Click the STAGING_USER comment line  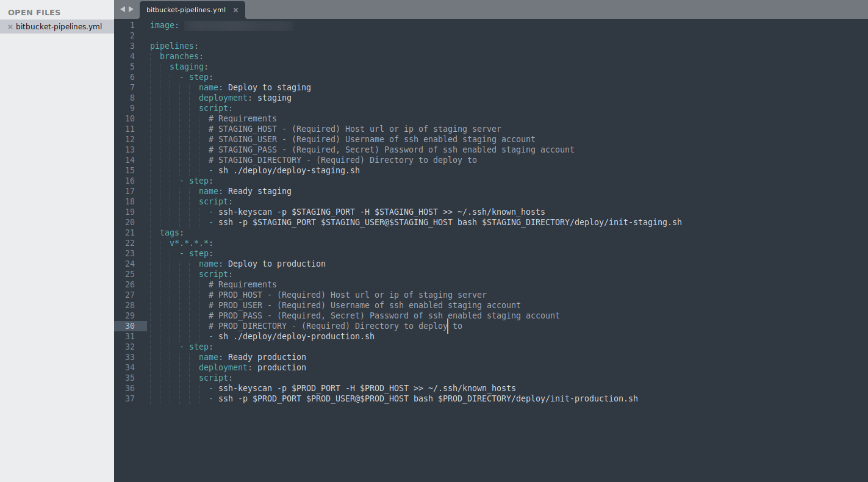point(372,139)
